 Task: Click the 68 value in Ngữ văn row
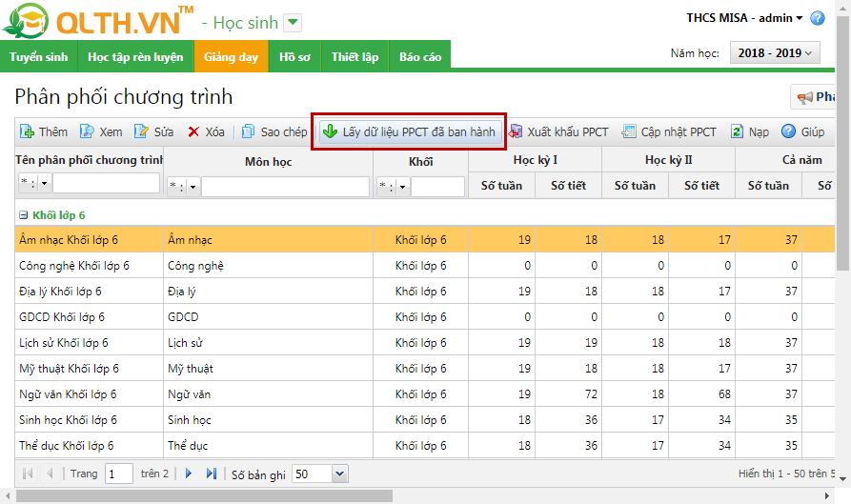pyautogui.click(x=724, y=393)
